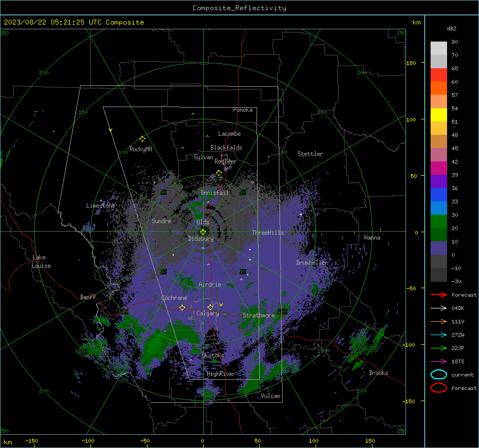479x448 pixels.
Task: Pick the light blue 33 dBZ swatch
Action: pos(439,208)
